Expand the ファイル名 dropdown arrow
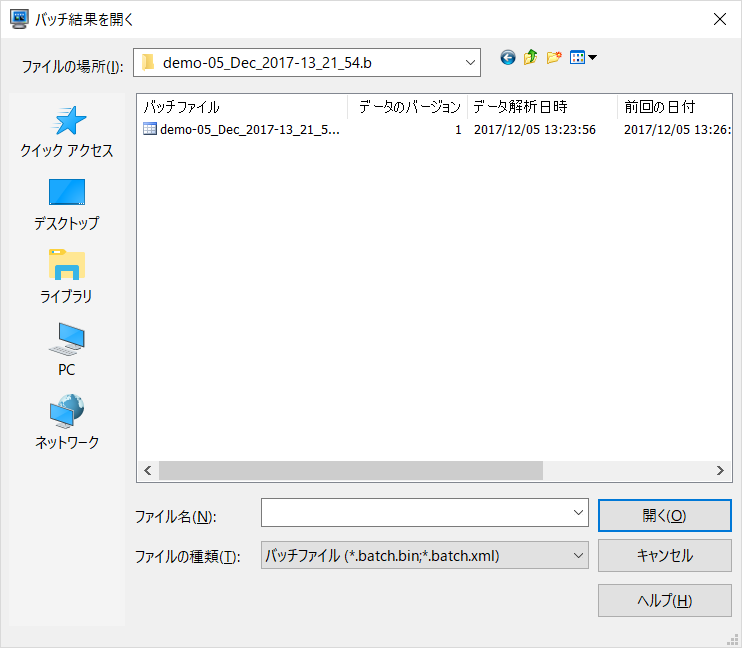The height and width of the screenshot is (648, 742). [x=578, y=513]
